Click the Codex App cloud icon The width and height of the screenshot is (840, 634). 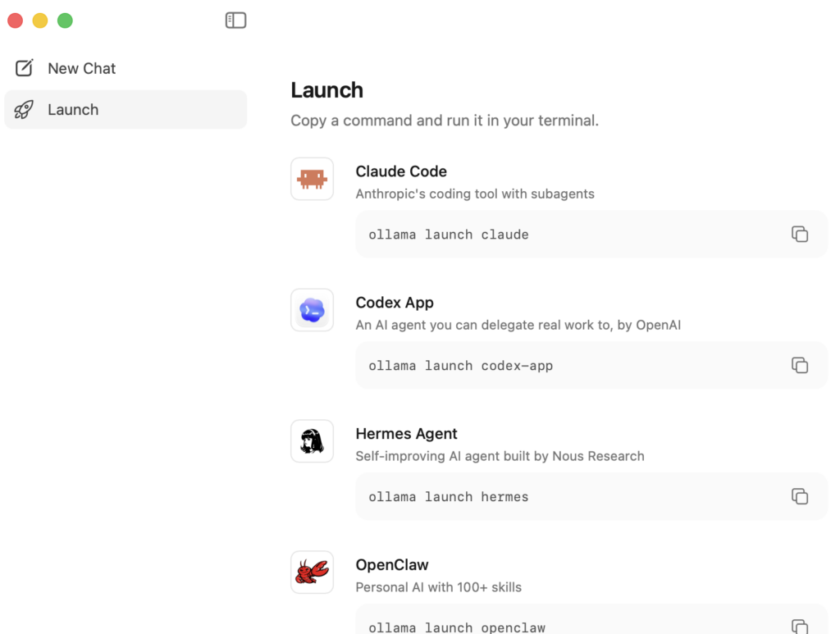coord(313,310)
